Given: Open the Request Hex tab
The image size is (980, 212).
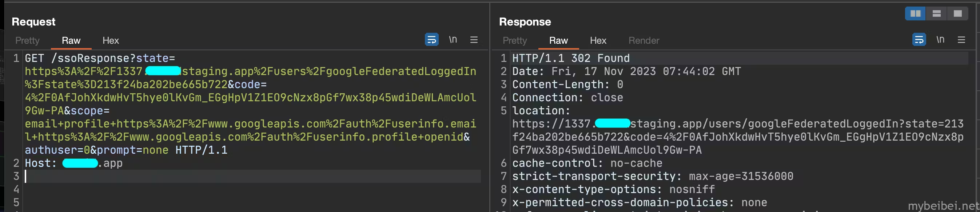Looking at the screenshot, I should pyautogui.click(x=111, y=40).
